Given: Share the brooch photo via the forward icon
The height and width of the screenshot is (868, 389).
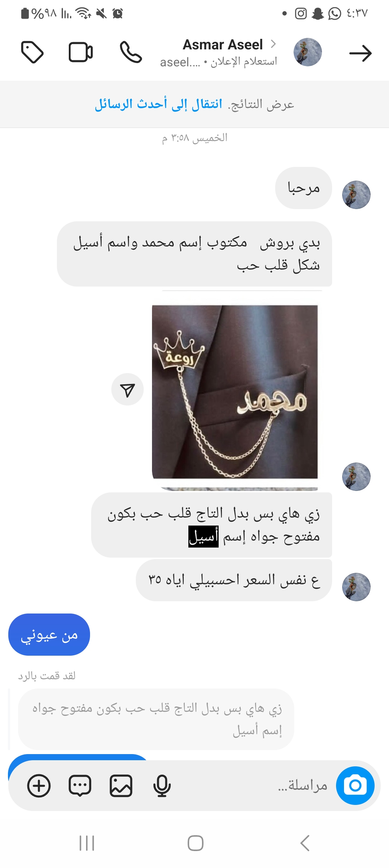Looking at the screenshot, I should (128, 389).
